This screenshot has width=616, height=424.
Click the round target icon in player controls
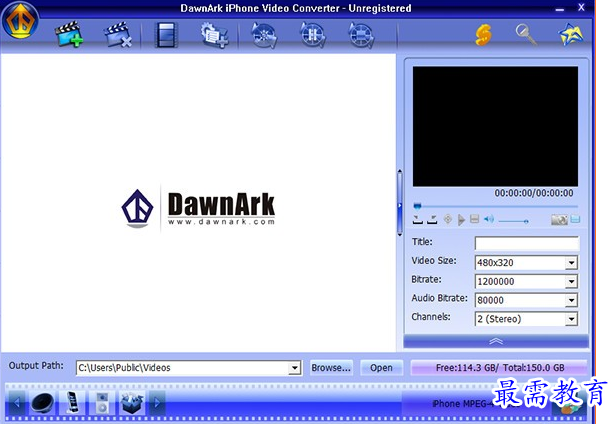[448, 219]
